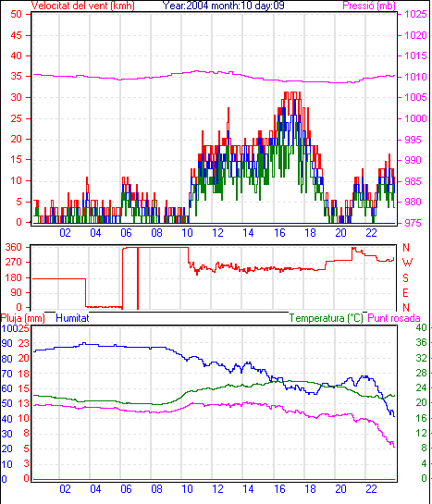Click the 'Humitat' legend label

(72, 318)
